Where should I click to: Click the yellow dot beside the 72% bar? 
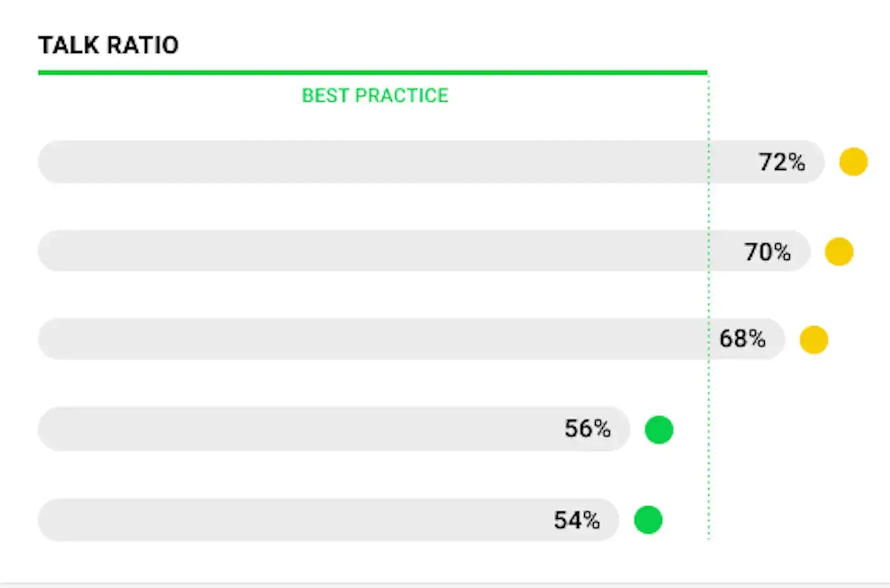854,162
